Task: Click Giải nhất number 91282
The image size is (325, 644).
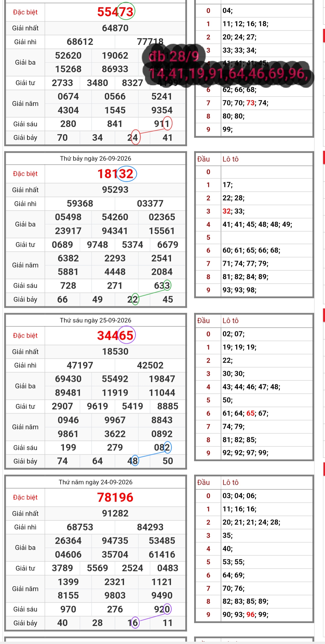Action: (115, 513)
